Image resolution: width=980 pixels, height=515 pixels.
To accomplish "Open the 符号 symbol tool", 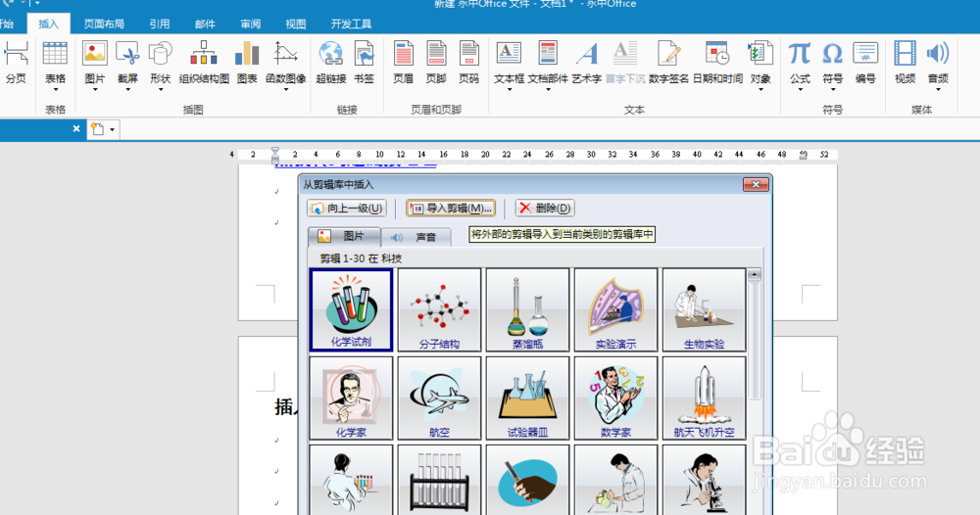I will 832,63.
